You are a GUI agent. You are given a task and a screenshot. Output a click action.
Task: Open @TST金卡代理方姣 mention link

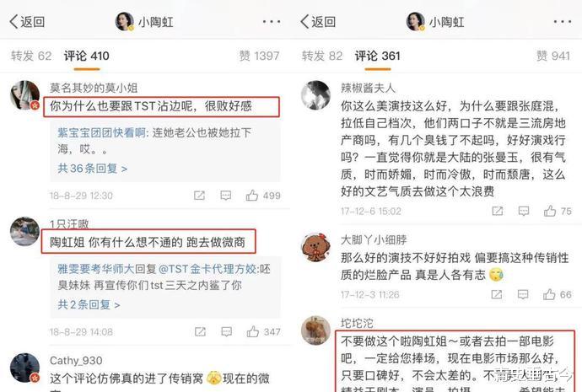[207, 269]
